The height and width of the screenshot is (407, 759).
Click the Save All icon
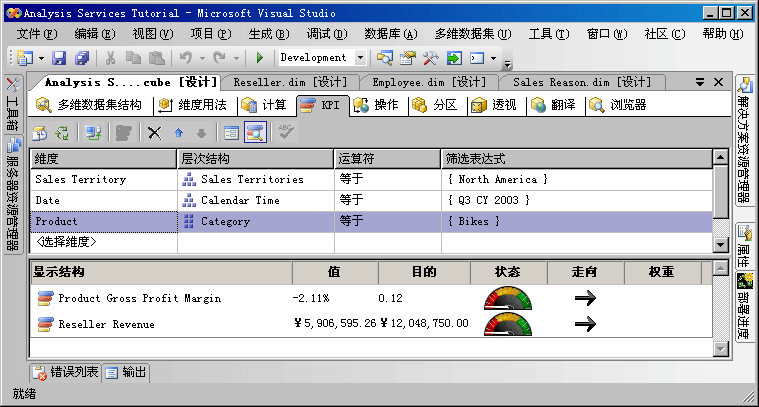click(82, 58)
